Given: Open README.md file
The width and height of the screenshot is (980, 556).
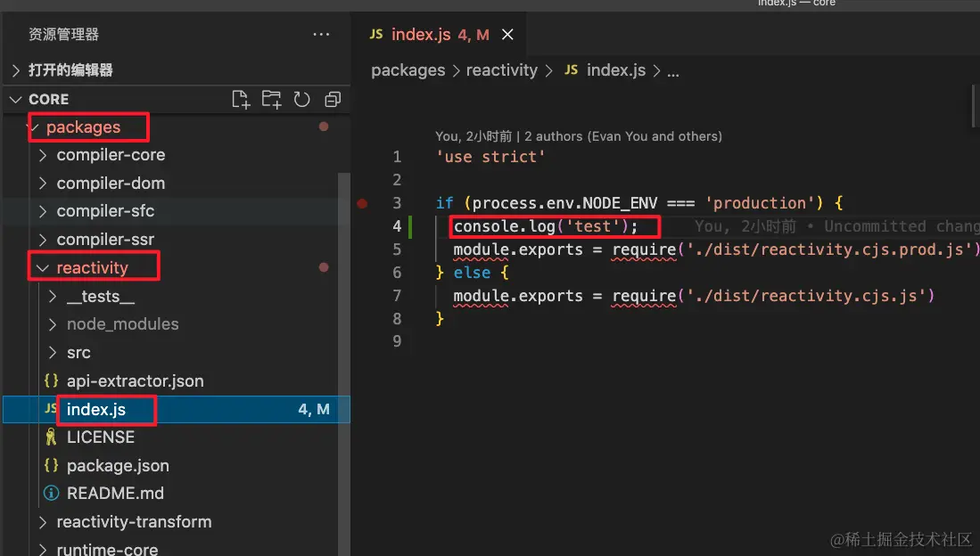Looking at the screenshot, I should click(x=115, y=493).
